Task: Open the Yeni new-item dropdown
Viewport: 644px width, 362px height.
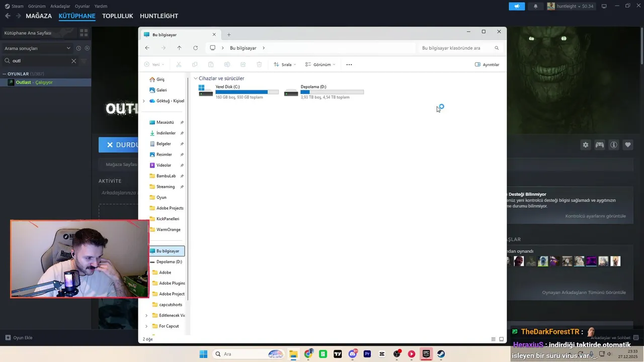Action: click(154, 64)
